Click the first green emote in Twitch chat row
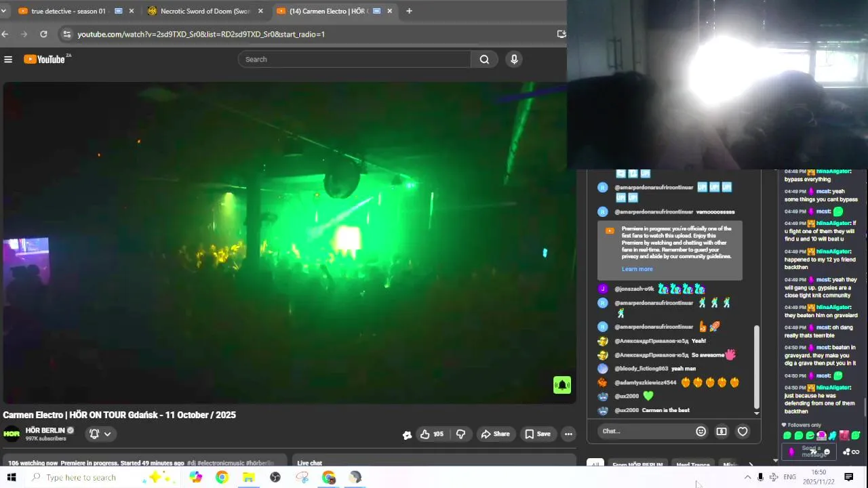This screenshot has width=868, height=488. (787, 435)
